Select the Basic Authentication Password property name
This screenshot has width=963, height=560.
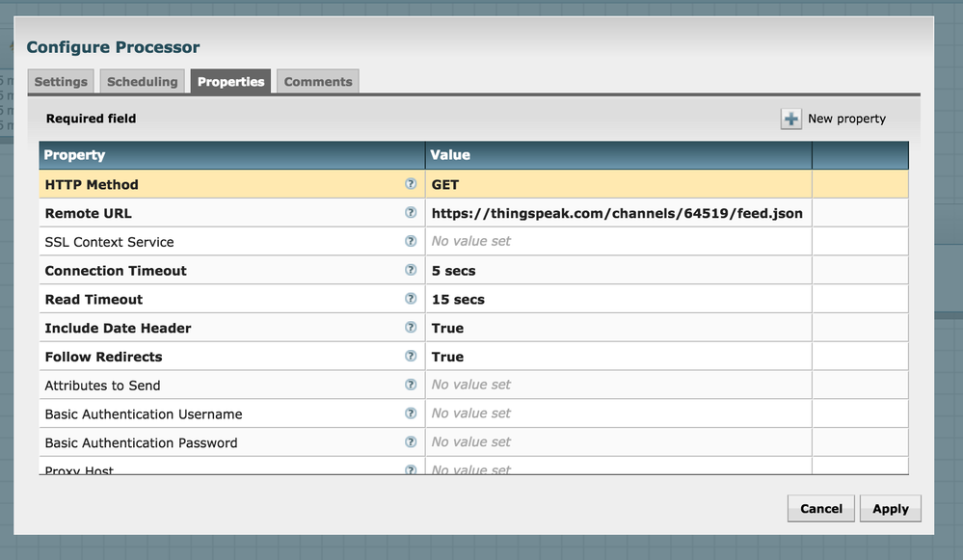pos(142,442)
